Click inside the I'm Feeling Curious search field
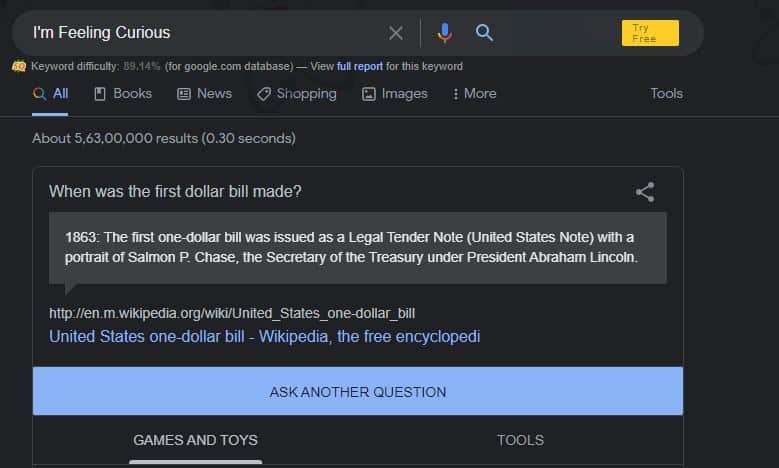 199,33
